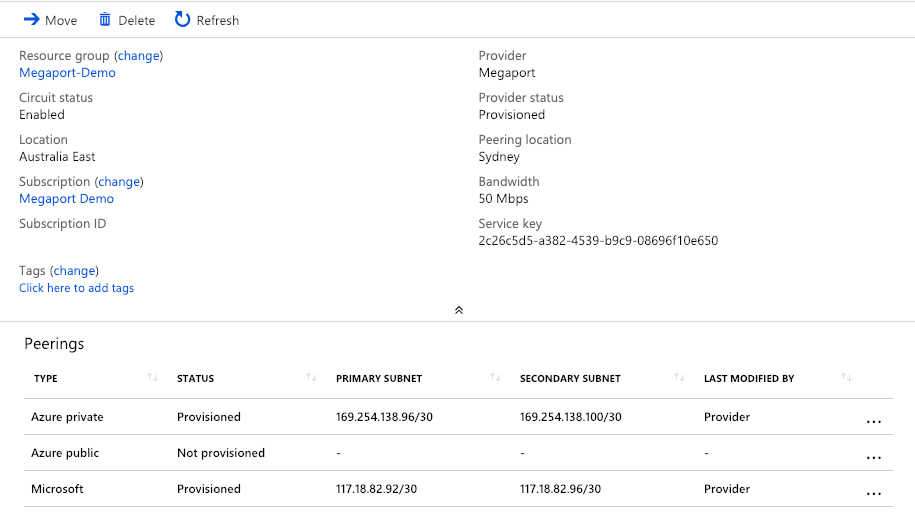Viewport: 915px width, 519px height.
Task: Click the Refresh circular arrow icon
Action: point(182,20)
